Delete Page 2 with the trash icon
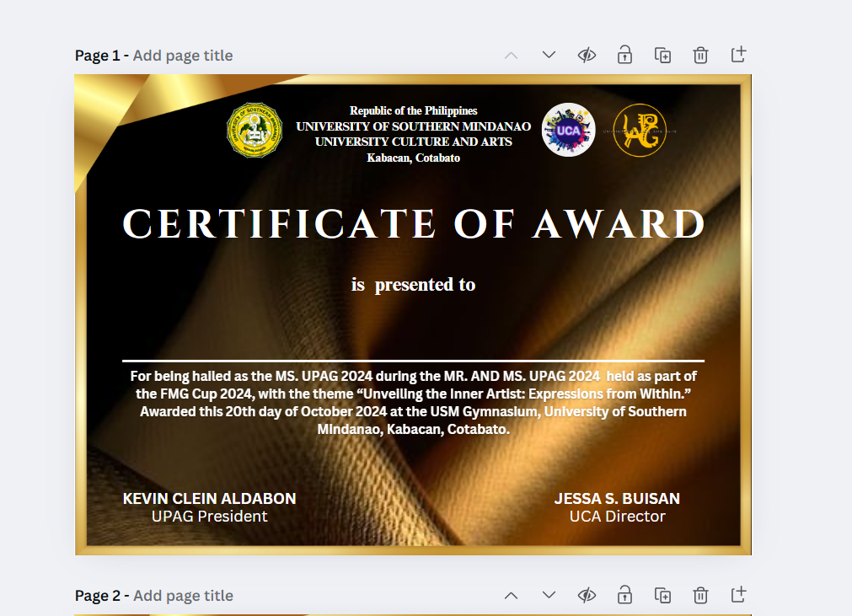852x616 pixels. [x=700, y=596]
